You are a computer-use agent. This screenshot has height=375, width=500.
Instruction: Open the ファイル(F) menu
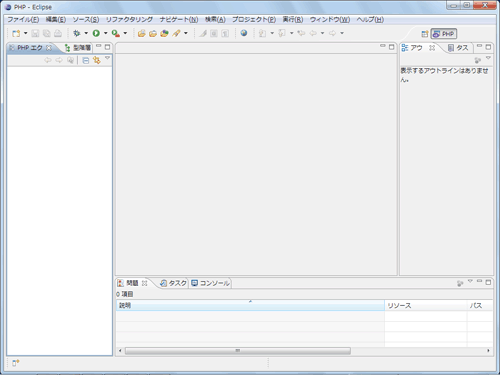coord(23,20)
